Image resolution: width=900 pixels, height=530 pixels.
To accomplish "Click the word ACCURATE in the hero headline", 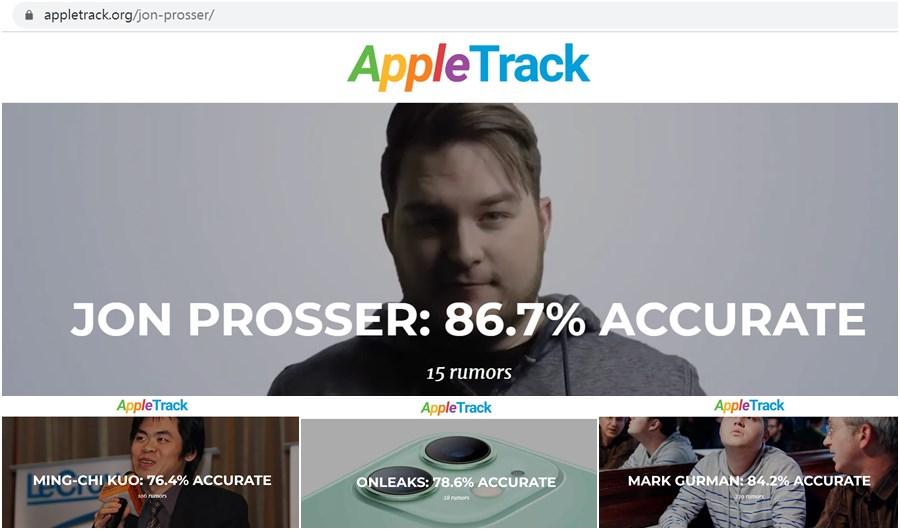I will [732, 320].
